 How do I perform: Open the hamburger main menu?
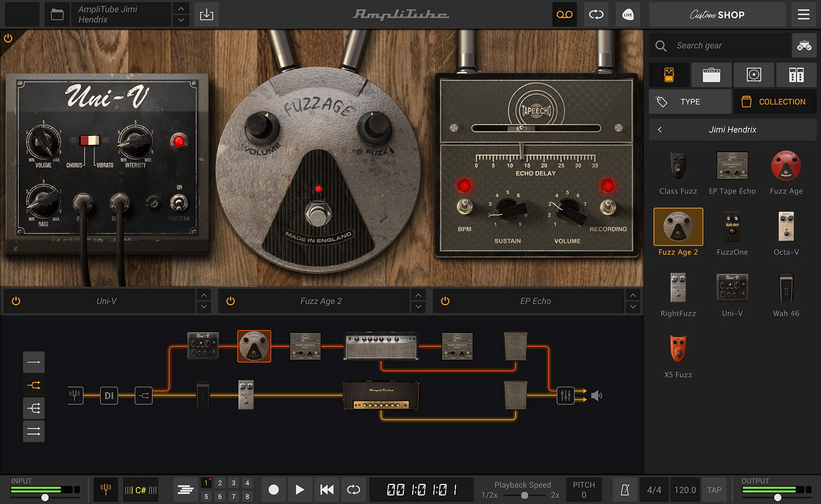coord(804,15)
